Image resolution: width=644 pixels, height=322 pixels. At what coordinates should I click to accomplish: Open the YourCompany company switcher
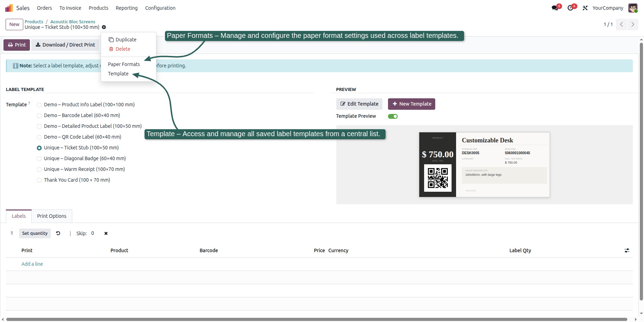point(608,8)
